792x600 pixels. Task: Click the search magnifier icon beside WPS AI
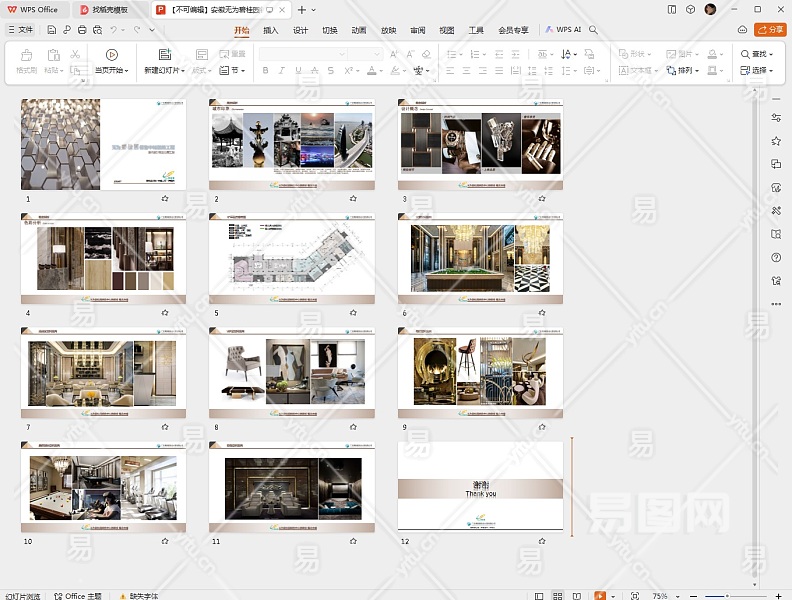593,30
